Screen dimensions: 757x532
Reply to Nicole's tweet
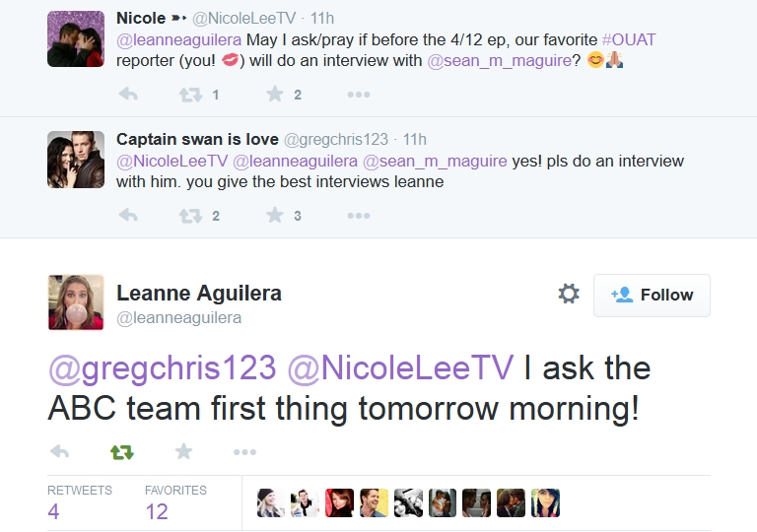[x=128, y=95]
